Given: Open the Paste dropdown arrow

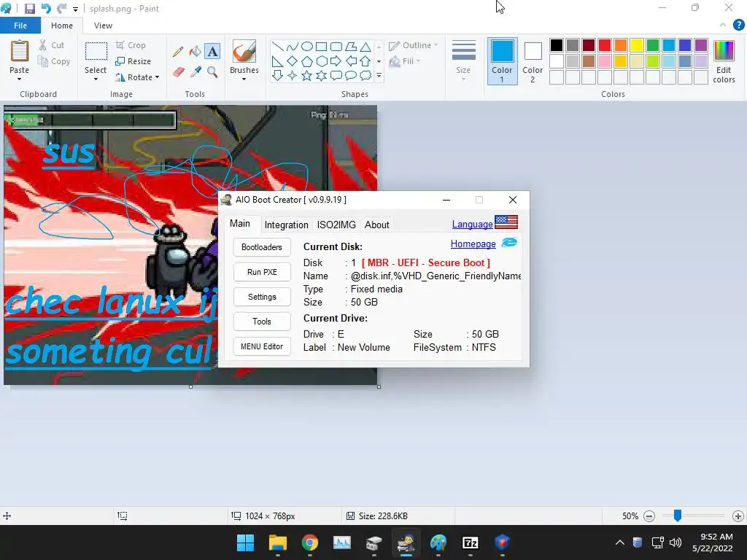Looking at the screenshot, I should tap(20, 79).
